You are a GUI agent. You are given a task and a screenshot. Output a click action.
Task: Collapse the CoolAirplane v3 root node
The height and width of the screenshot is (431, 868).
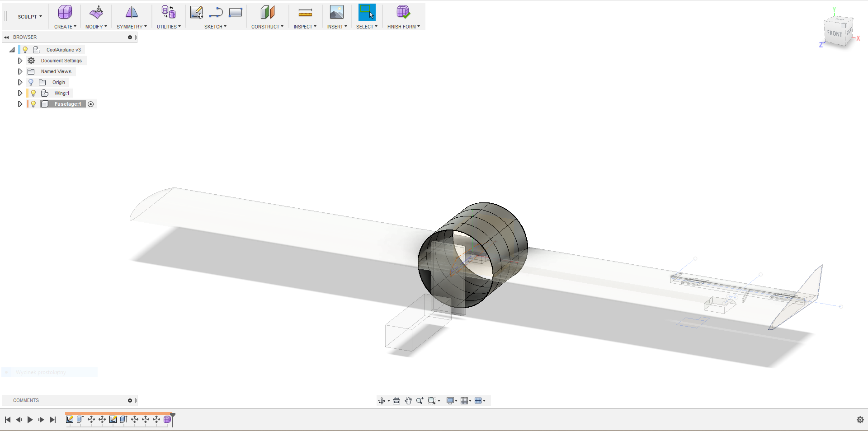(12, 50)
